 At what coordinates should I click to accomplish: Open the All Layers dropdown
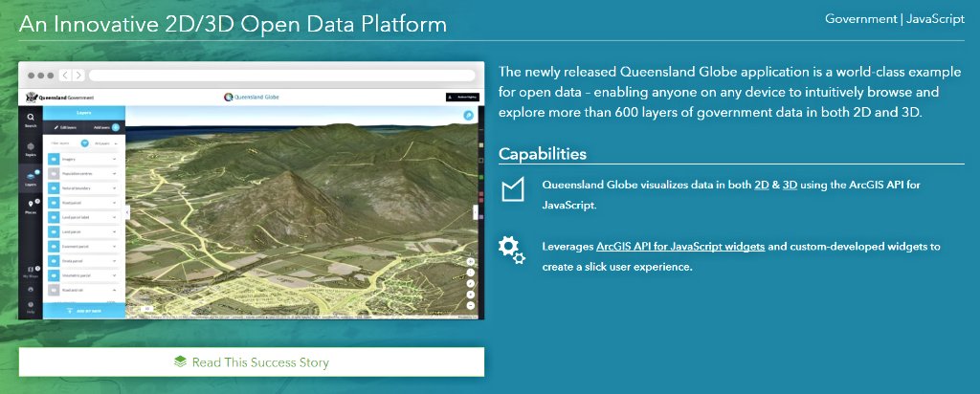106,143
